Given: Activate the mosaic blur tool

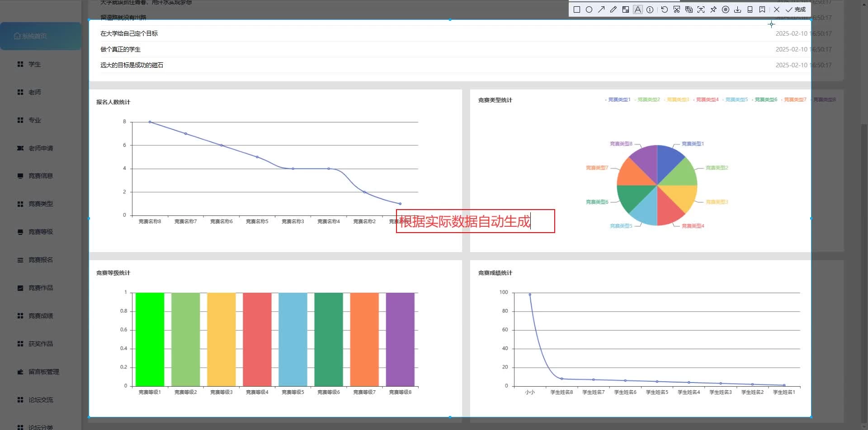Looking at the screenshot, I should 626,9.
